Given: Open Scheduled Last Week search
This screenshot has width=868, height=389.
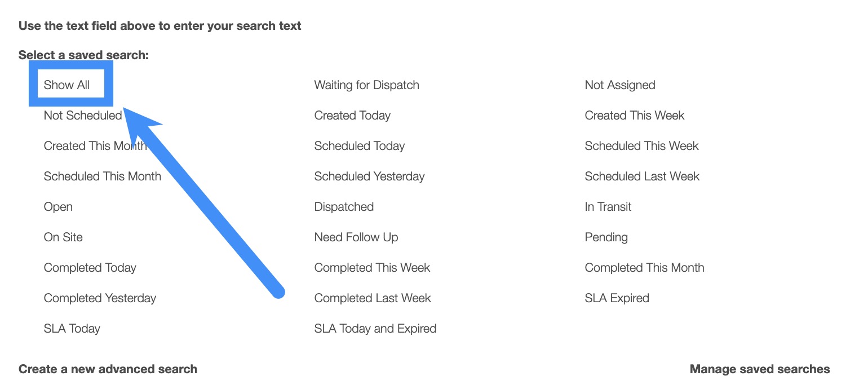Looking at the screenshot, I should click(642, 176).
